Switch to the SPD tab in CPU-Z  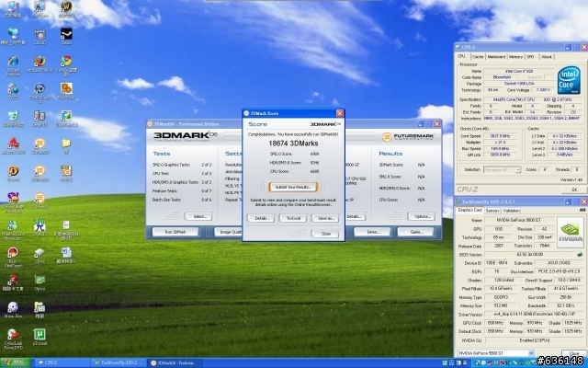click(530, 57)
